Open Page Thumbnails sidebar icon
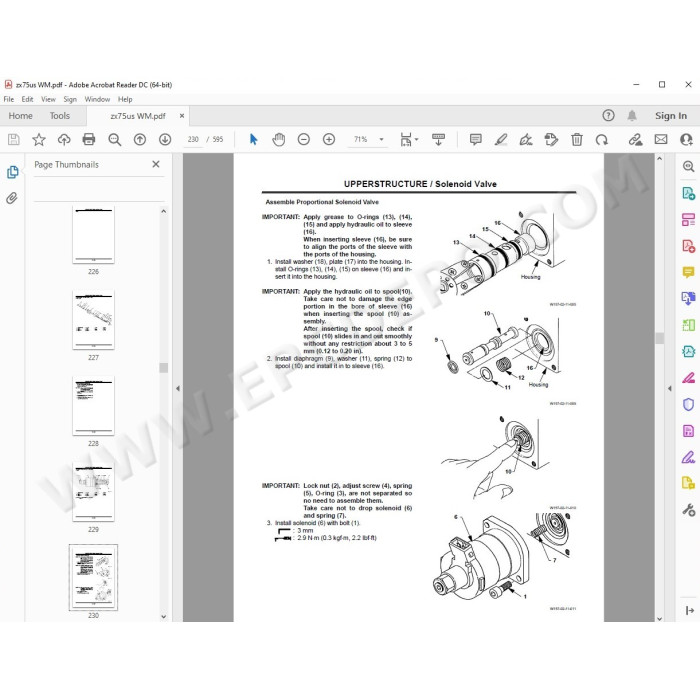 [12, 172]
